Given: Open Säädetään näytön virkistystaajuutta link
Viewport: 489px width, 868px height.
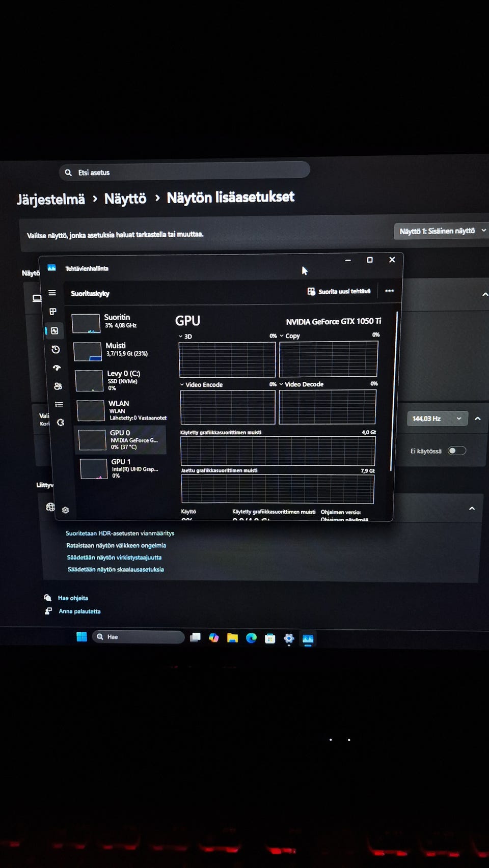Looking at the screenshot, I should point(115,557).
